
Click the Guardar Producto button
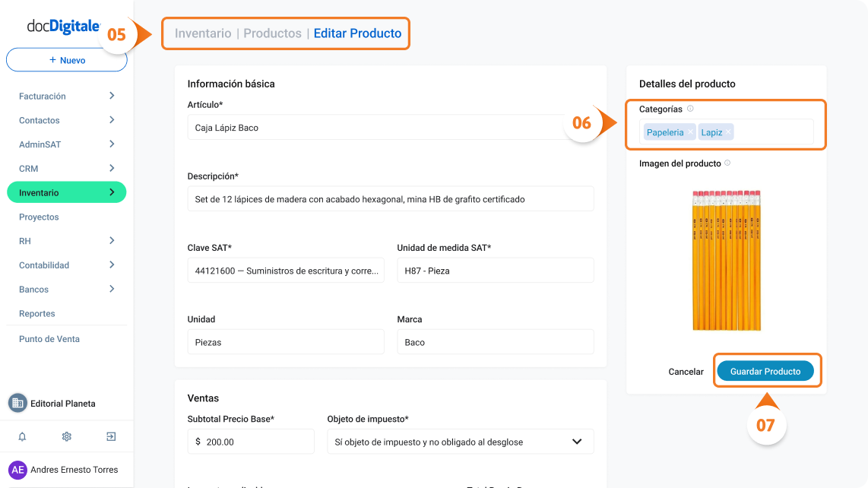coord(765,371)
